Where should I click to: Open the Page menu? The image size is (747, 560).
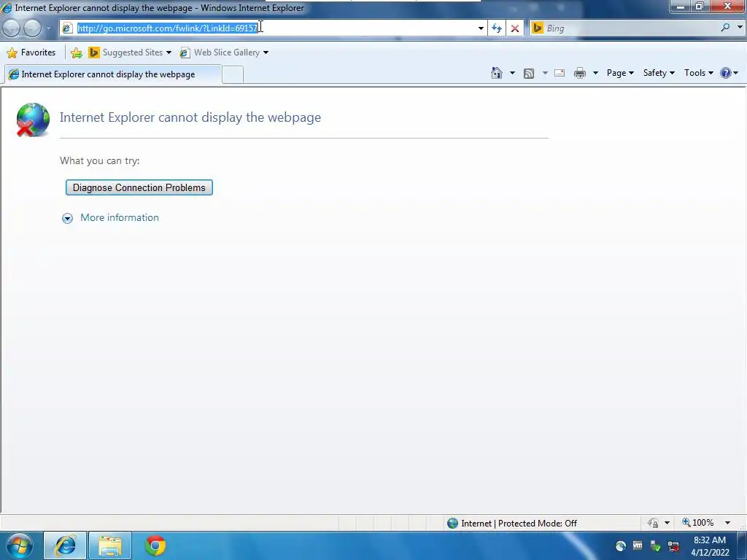[x=620, y=73]
